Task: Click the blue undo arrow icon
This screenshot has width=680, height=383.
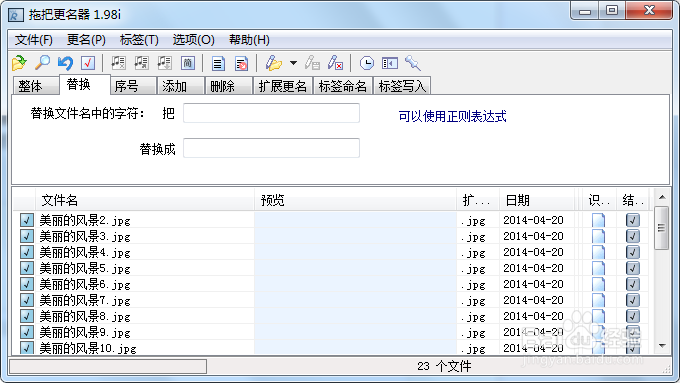Action: point(65,63)
